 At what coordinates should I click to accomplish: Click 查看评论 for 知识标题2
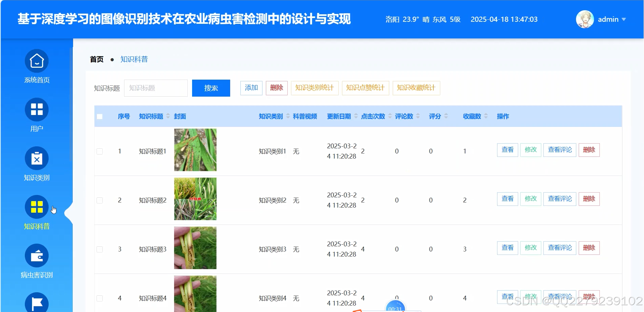click(x=560, y=199)
